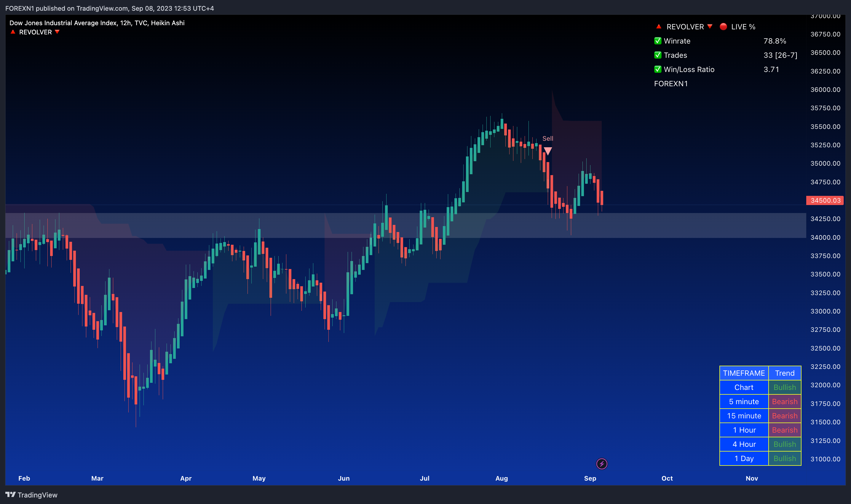Click the 5 minute Bearish trend cell
Viewport: 851px width, 504px height.
pyautogui.click(x=785, y=401)
